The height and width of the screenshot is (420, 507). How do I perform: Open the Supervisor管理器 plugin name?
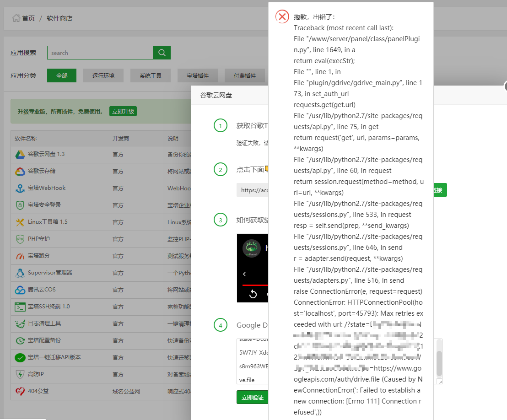pyautogui.click(x=50, y=272)
